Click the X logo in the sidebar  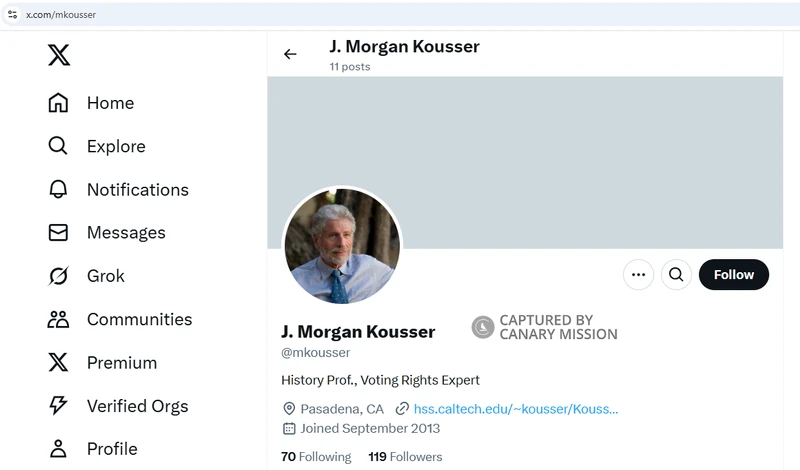(x=59, y=55)
